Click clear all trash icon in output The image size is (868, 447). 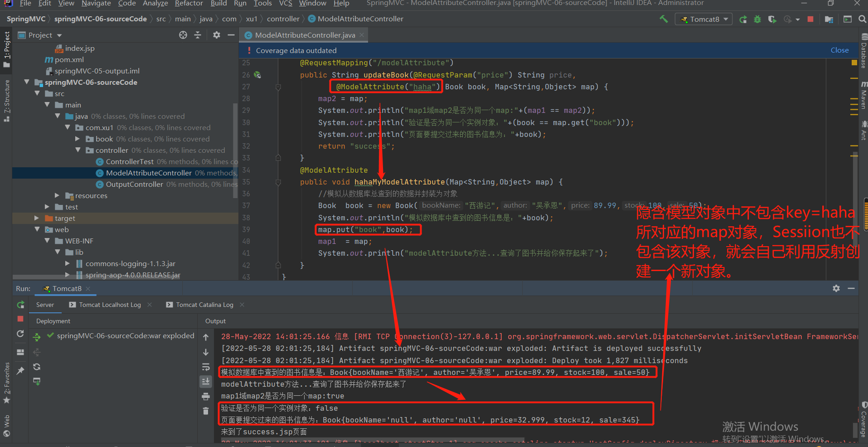pyautogui.click(x=206, y=411)
